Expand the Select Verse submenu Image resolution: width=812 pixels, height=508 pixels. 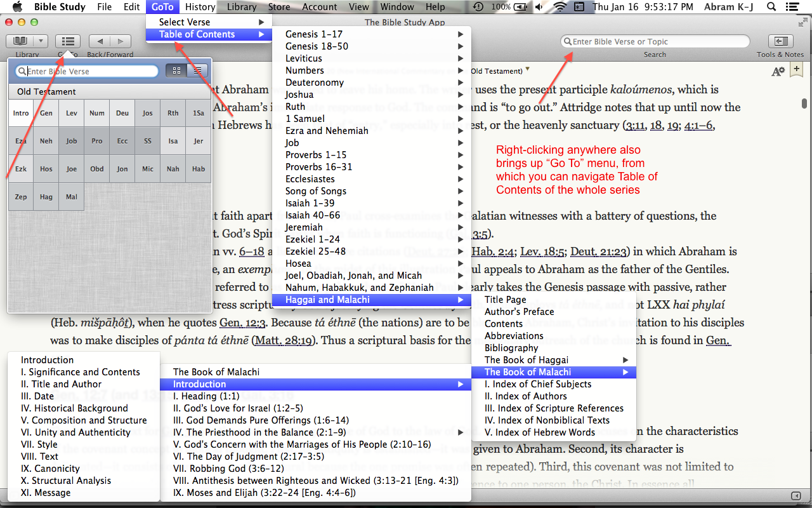(209, 22)
